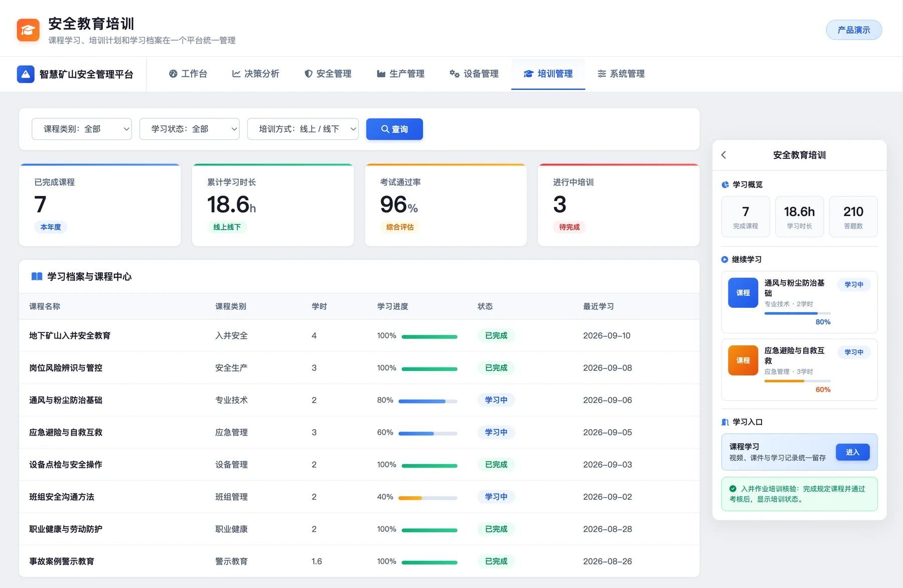The width and height of the screenshot is (903, 588).
Task: Click the 已完成 status for 设备点检与安全操作
Action: (x=496, y=465)
